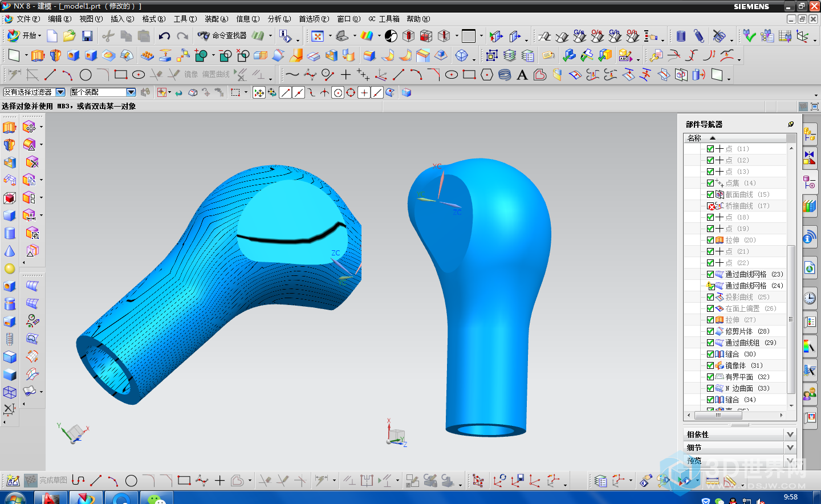Click the navigator horizontal scrollbar
This screenshot has height=504, width=821.
(x=718, y=415)
